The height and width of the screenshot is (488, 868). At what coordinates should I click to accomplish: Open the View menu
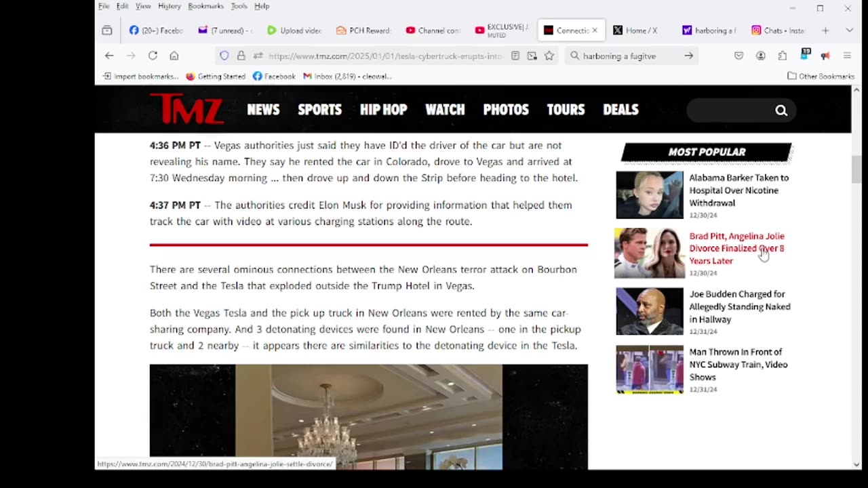tap(143, 6)
